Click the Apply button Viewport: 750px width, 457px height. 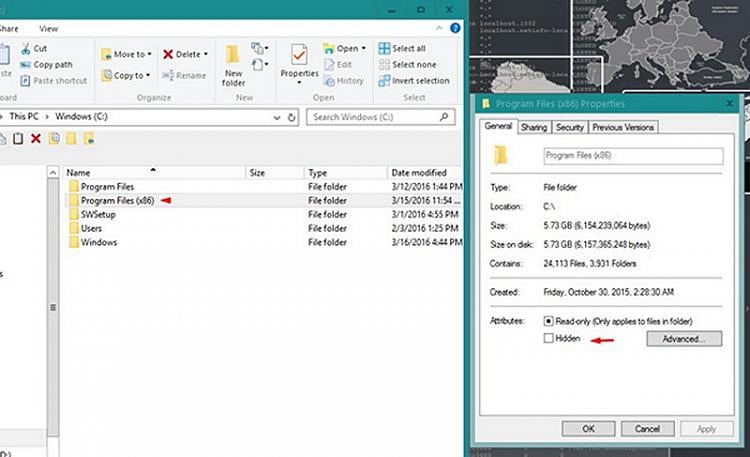706,429
